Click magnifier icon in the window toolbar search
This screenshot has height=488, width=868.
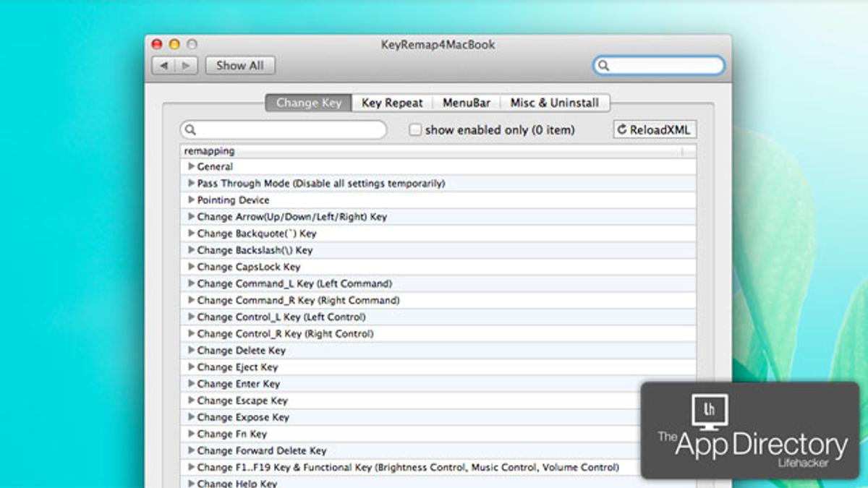(x=604, y=66)
